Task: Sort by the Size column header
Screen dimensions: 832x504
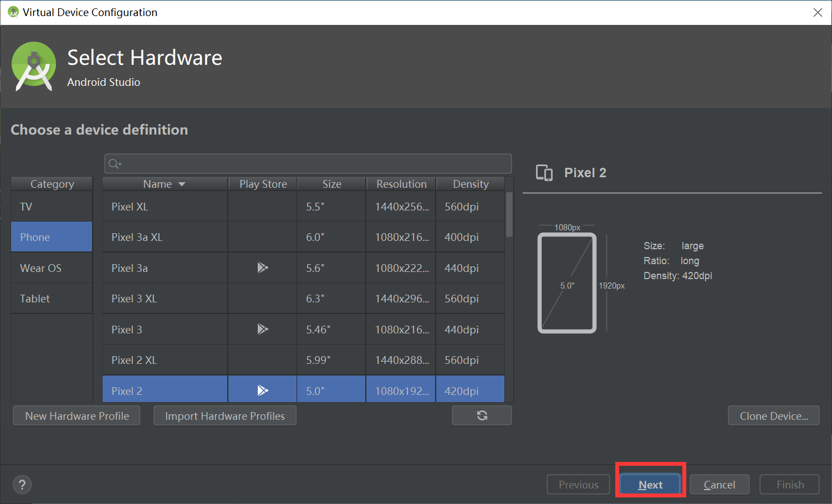Action: [332, 184]
